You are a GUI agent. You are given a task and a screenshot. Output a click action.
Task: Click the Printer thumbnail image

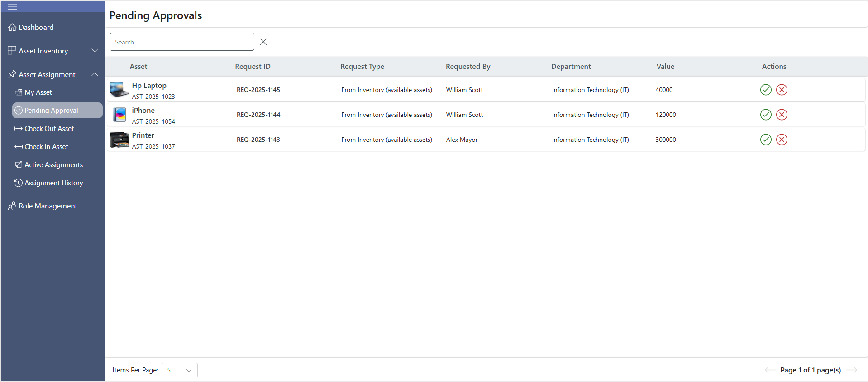pyautogui.click(x=119, y=140)
